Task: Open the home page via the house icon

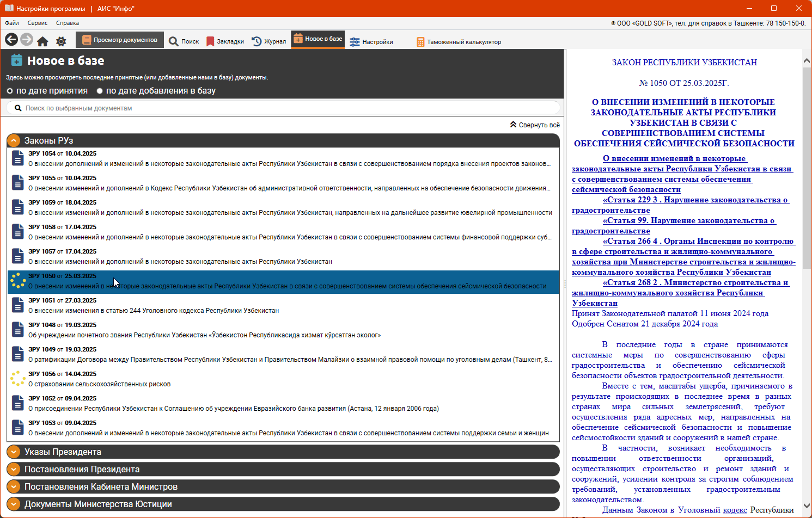Action: (42, 41)
